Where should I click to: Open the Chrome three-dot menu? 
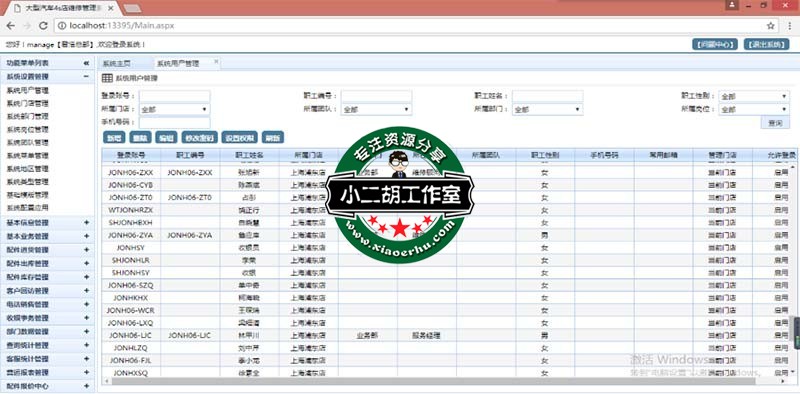pyautogui.click(x=789, y=26)
